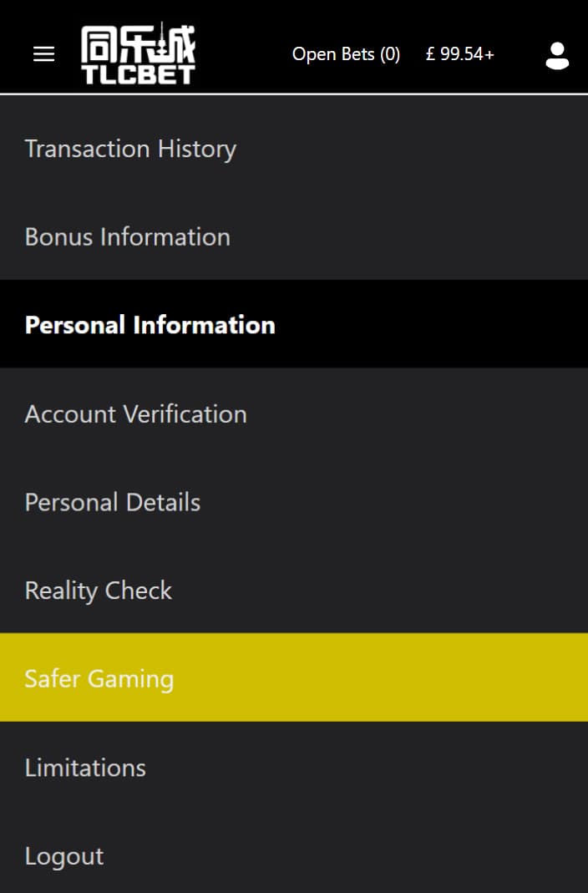Image resolution: width=588 pixels, height=893 pixels.
Task: Open the user account profile icon
Action: (557, 55)
